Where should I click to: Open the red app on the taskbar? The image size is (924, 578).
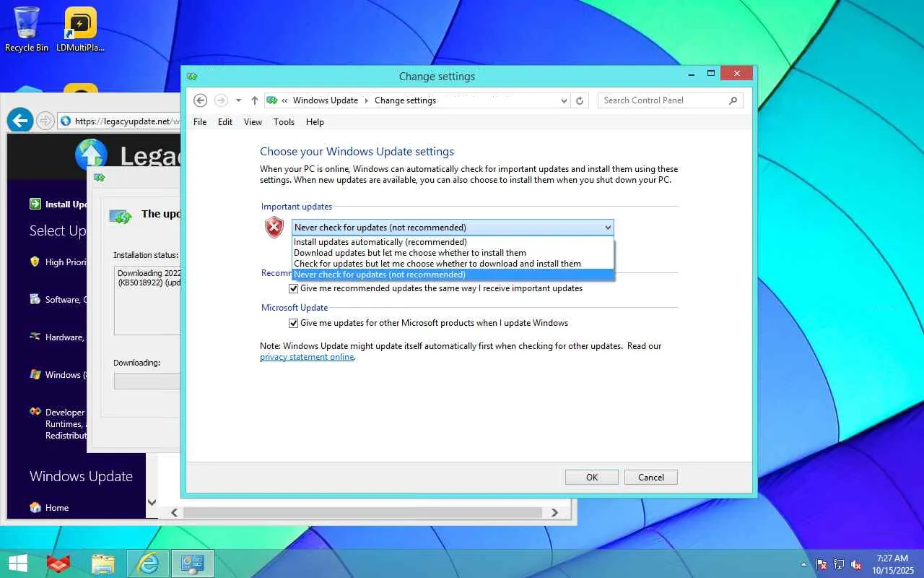(x=58, y=564)
